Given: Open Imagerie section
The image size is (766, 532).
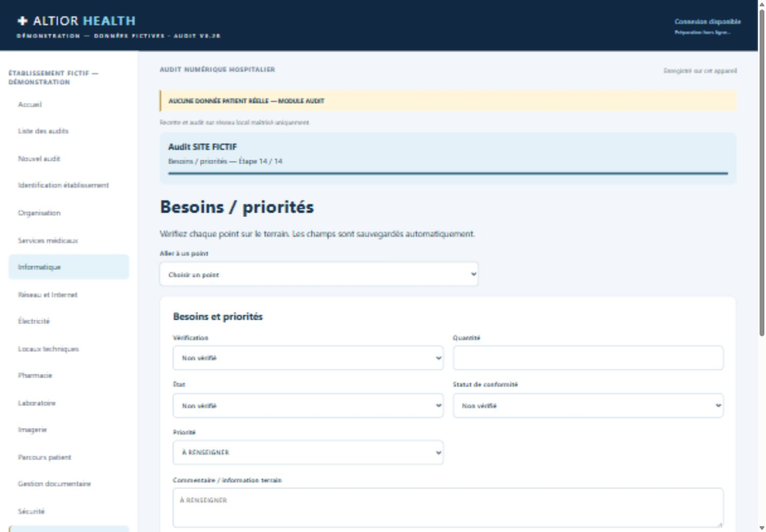Looking at the screenshot, I should click(69, 430).
